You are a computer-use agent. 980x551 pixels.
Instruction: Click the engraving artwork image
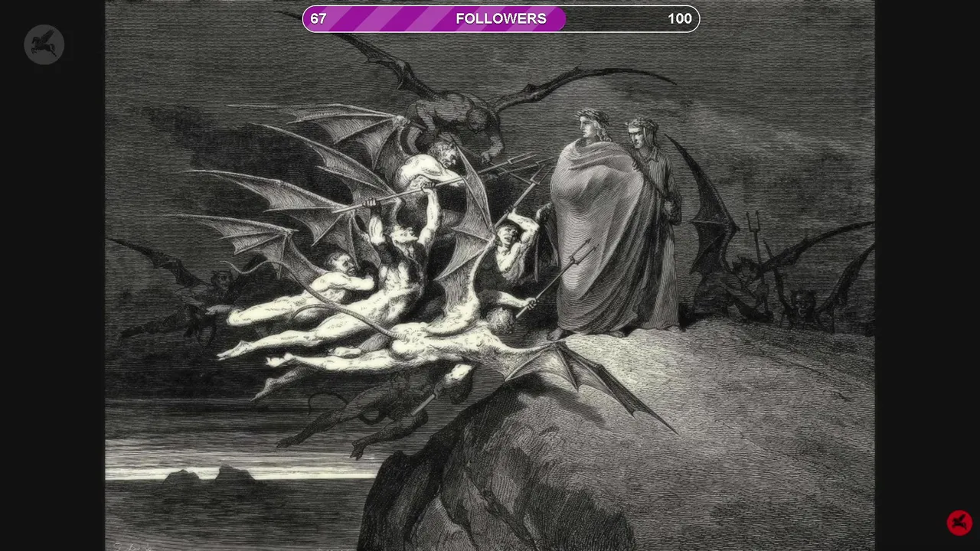490,275
